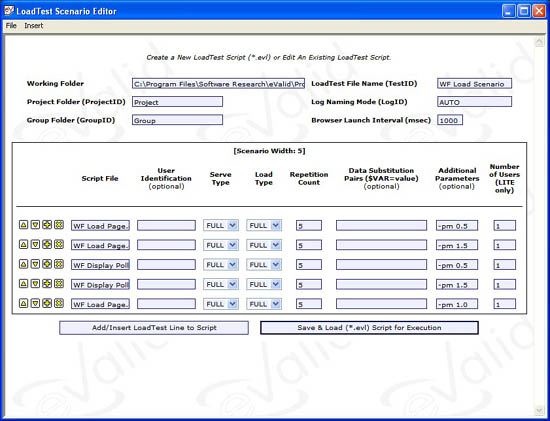Click Add/Insert LoadTest Line to Script button
Screen dimensions: 550x421
coord(154,328)
